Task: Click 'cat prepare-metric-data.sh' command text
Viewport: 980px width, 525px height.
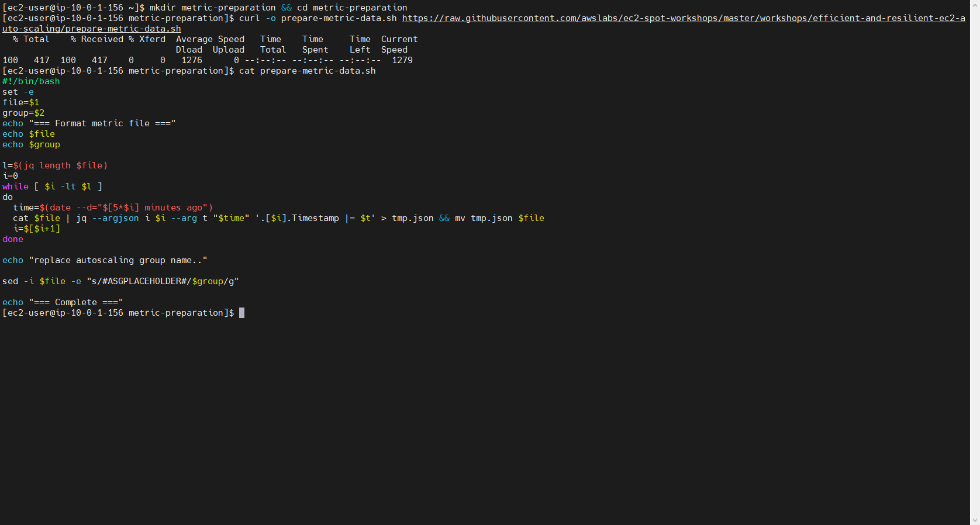Action: 307,71
